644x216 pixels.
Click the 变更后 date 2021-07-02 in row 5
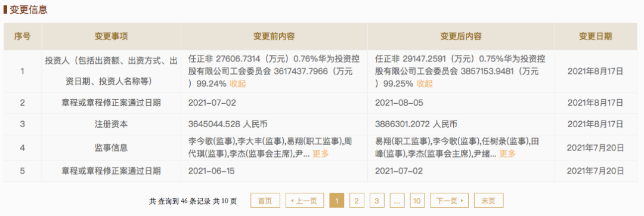pos(399,171)
